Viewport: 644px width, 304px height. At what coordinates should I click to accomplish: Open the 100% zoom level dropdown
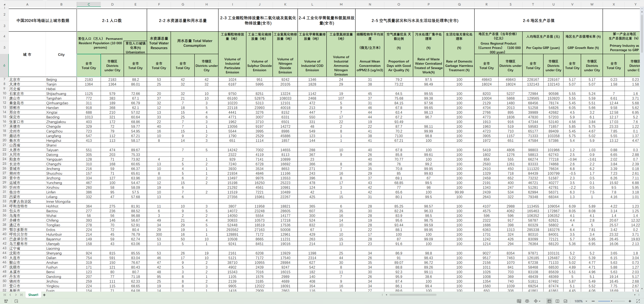click(x=581, y=301)
